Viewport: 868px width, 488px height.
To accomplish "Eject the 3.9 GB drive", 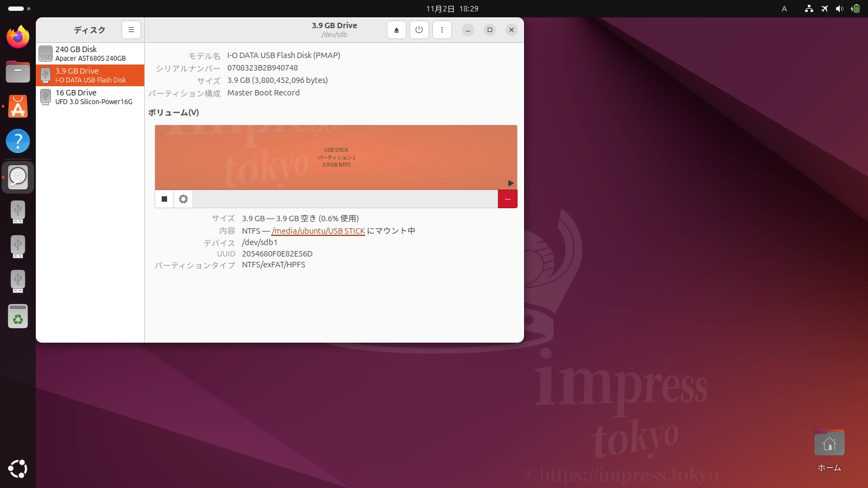I will pos(397,30).
